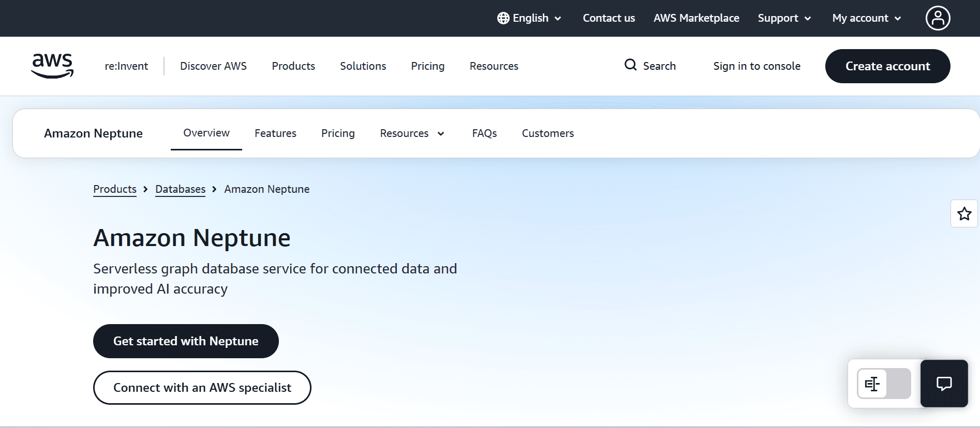This screenshot has height=428, width=980.
Task: Click Get started with Neptune button
Action: point(186,341)
